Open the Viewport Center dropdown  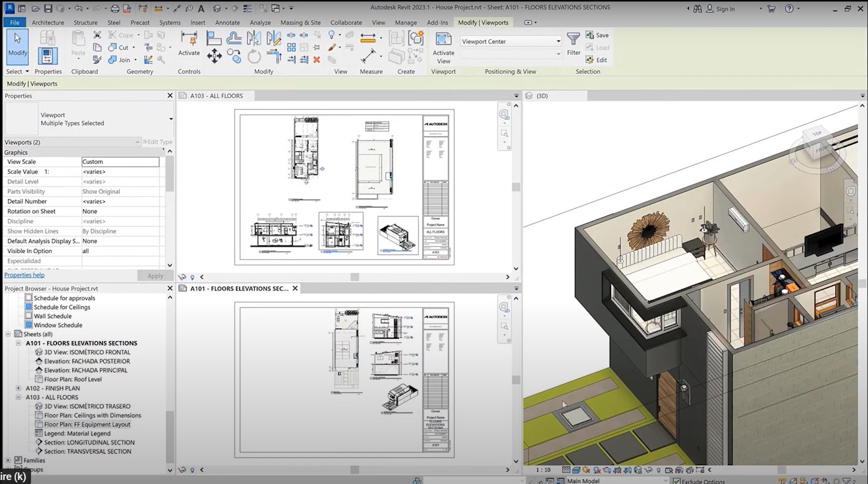point(558,42)
